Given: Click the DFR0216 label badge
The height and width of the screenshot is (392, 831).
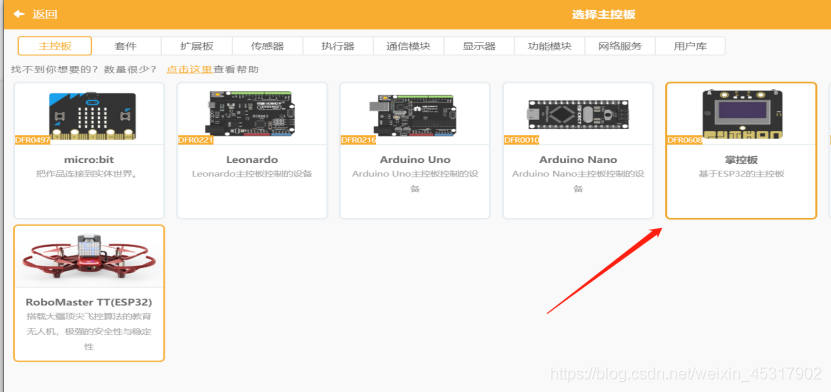Looking at the screenshot, I should tap(358, 140).
